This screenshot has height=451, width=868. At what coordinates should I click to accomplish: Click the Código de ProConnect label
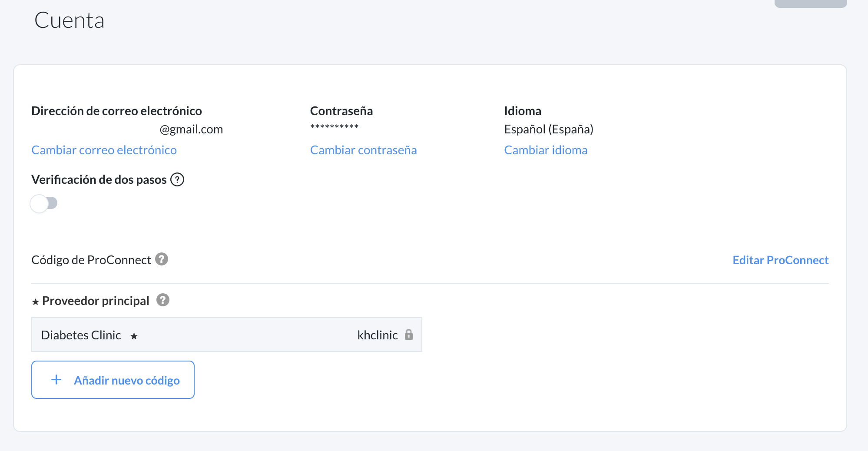pyautogui.click(x=91, y=260)
